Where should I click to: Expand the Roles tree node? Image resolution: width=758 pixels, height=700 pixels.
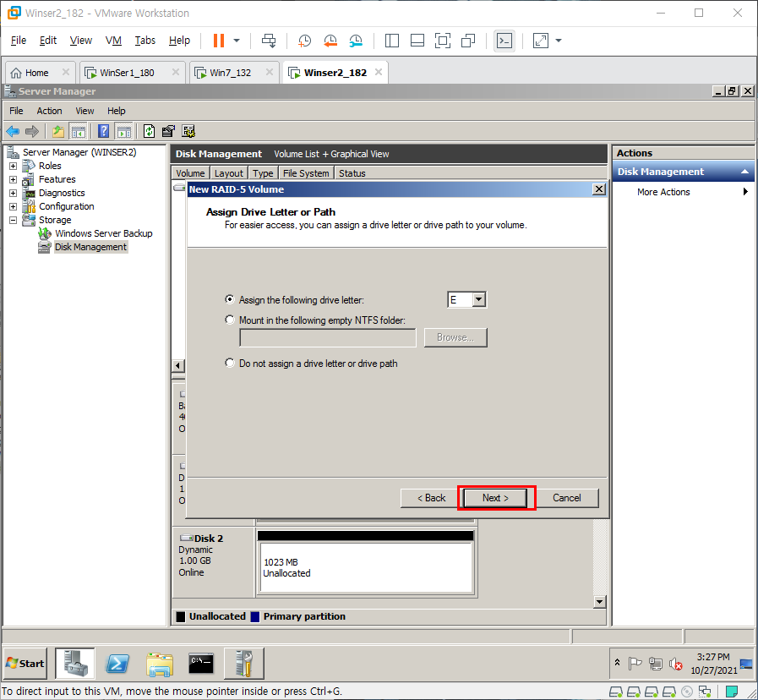click(13, 166)
